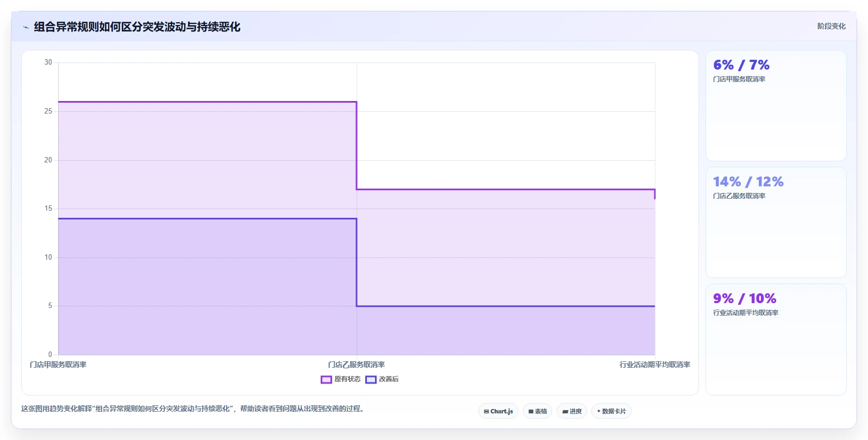Select the 9% / 10% data card value

[745, 299]
